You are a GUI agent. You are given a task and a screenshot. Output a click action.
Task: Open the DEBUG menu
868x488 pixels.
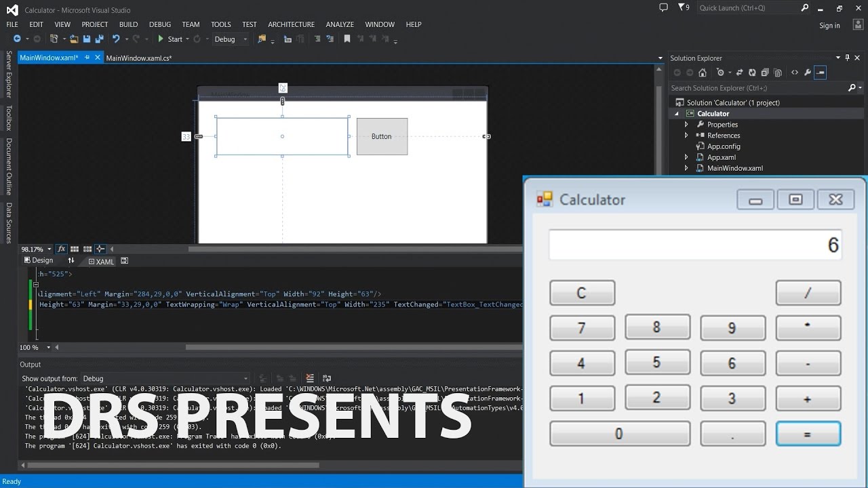click(160, 24)
